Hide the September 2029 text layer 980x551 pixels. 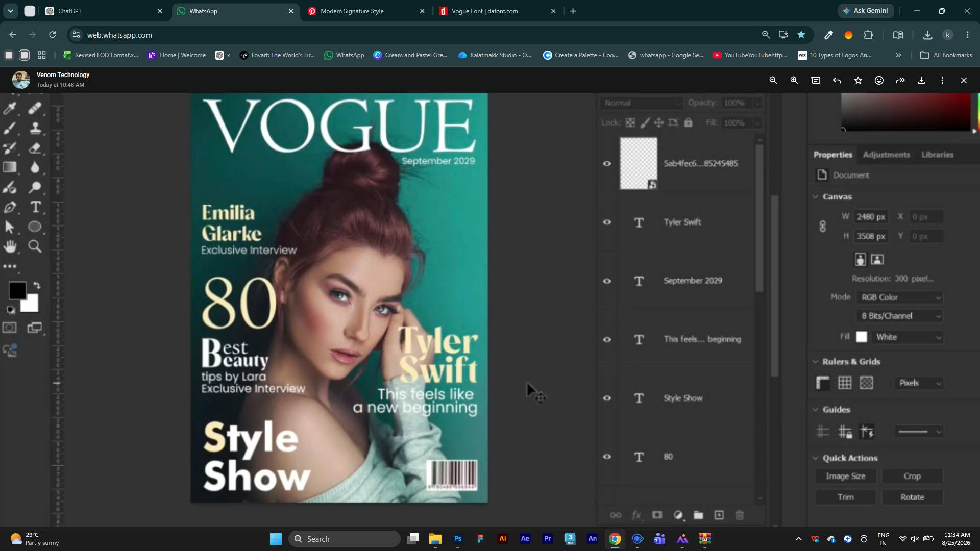tap(607, 281)
